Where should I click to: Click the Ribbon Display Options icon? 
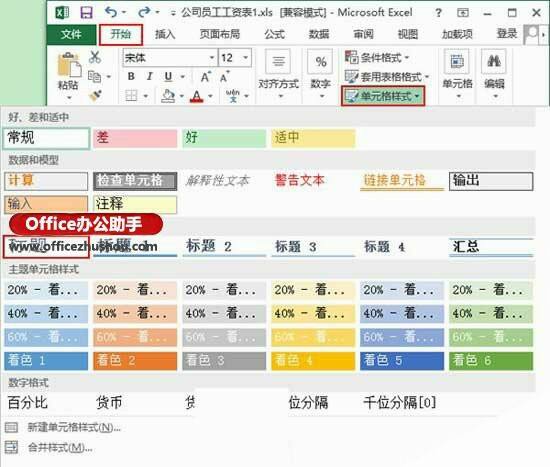coord(463,13)
